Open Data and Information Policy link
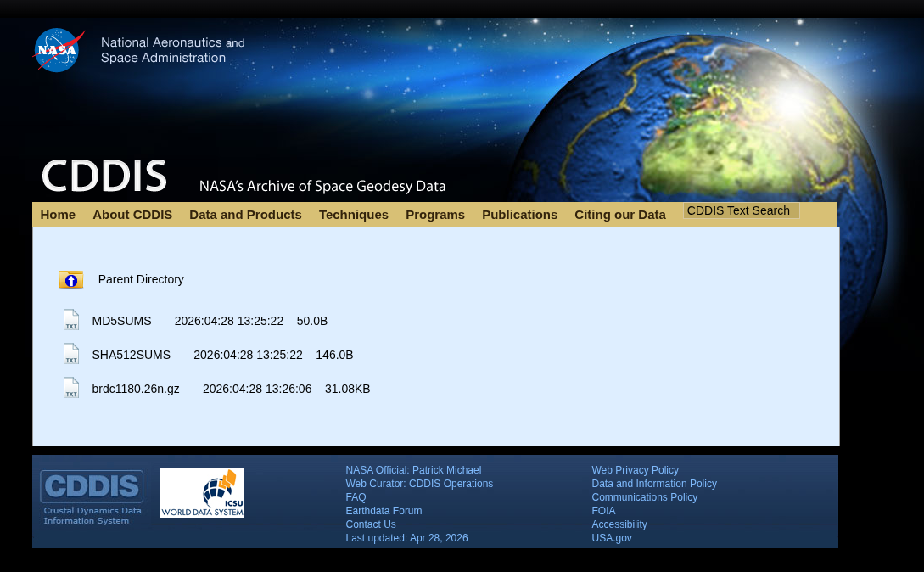Screen dimensions: 924x572 pos(654,484)
